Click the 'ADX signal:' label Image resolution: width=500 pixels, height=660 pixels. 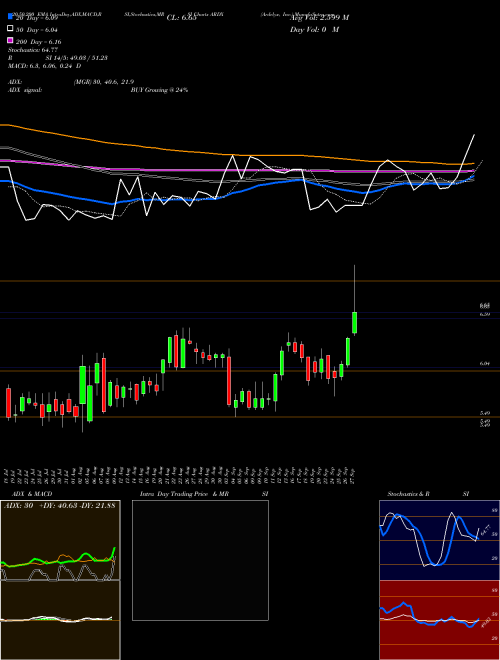click(x=25, y=90)
